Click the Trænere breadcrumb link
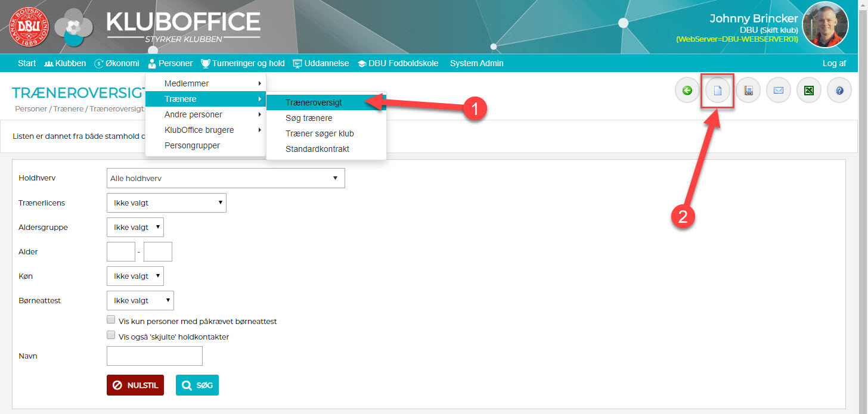This screenshot has height=414, width=868. click(68, 109)
